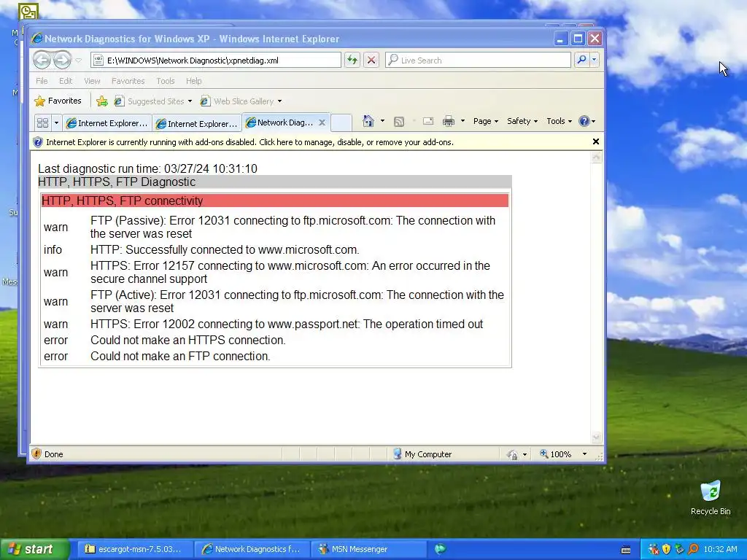Open the Favorites menu

pyautogui.click(x=128, y=81)
